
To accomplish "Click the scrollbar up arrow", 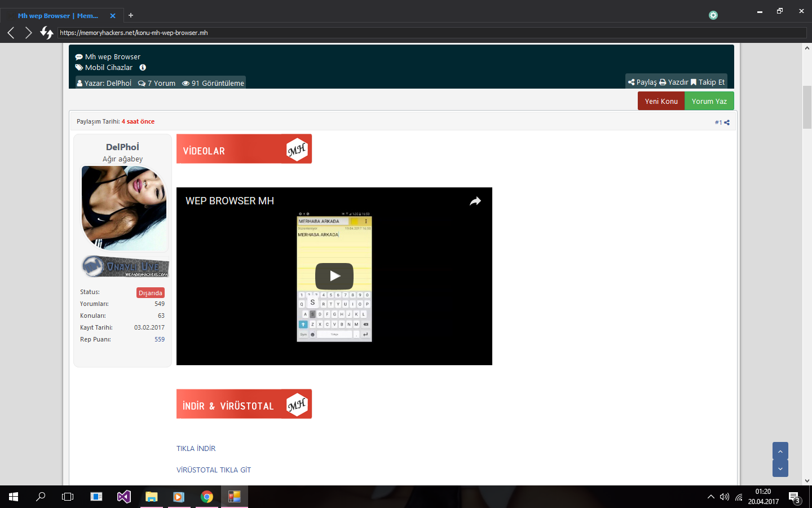I will (x=807, y=48).
